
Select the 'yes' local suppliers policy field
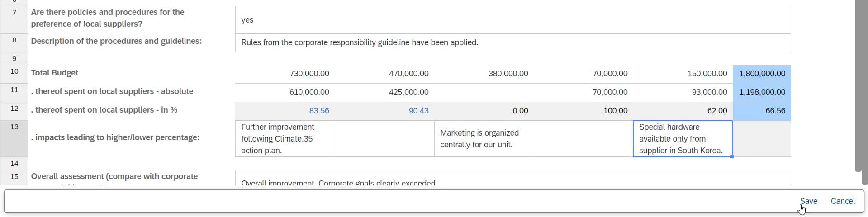point(512,20)
